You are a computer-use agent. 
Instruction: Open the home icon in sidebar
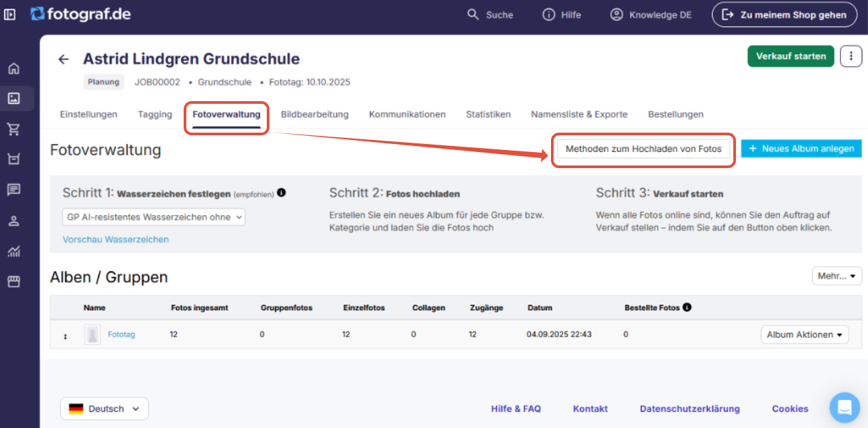(x=13, y=68)
